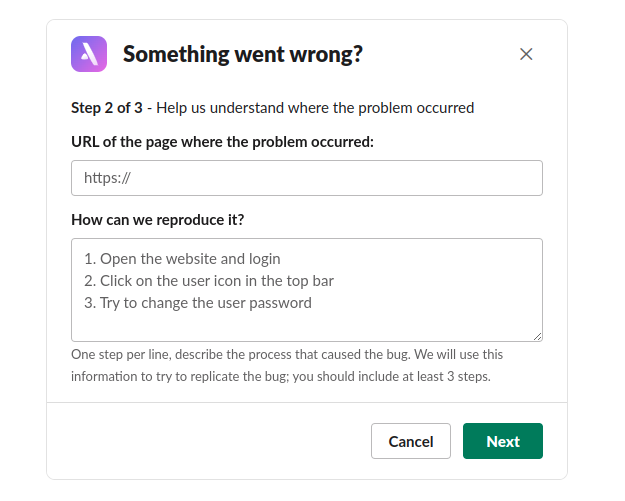This screenshot has height=501, width=625.
Task: Click the "URL of the page" field label
Action: click(x=222, y=142)
